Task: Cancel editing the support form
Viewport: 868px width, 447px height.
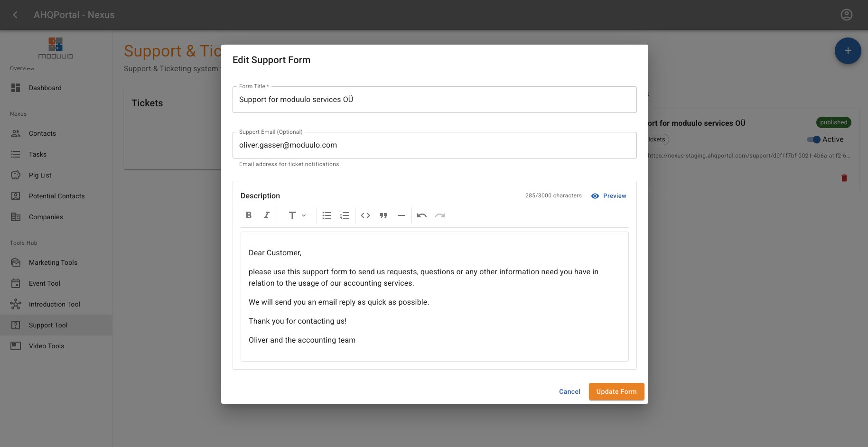Action: click(569, 391)
